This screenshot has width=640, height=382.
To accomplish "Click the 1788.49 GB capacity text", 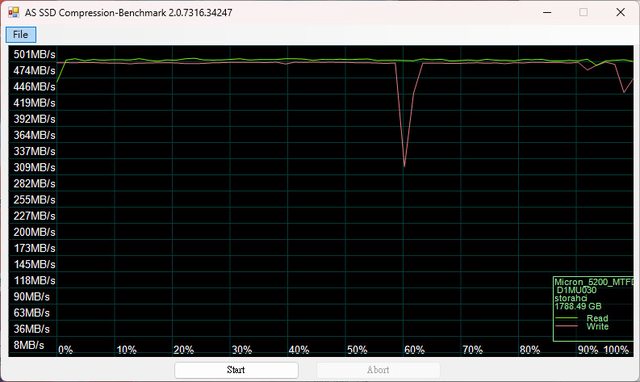I will coord(578,306).
